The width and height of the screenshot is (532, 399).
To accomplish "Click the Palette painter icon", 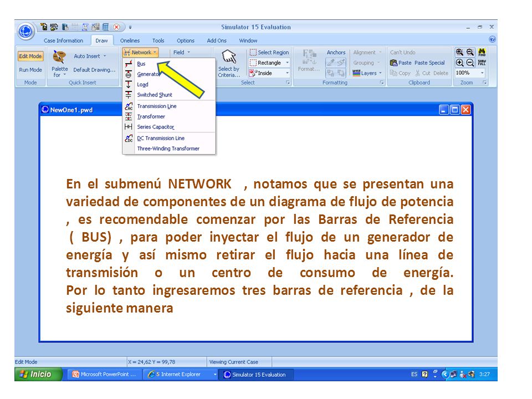I will pyautogui.click(x=60, y=57).
